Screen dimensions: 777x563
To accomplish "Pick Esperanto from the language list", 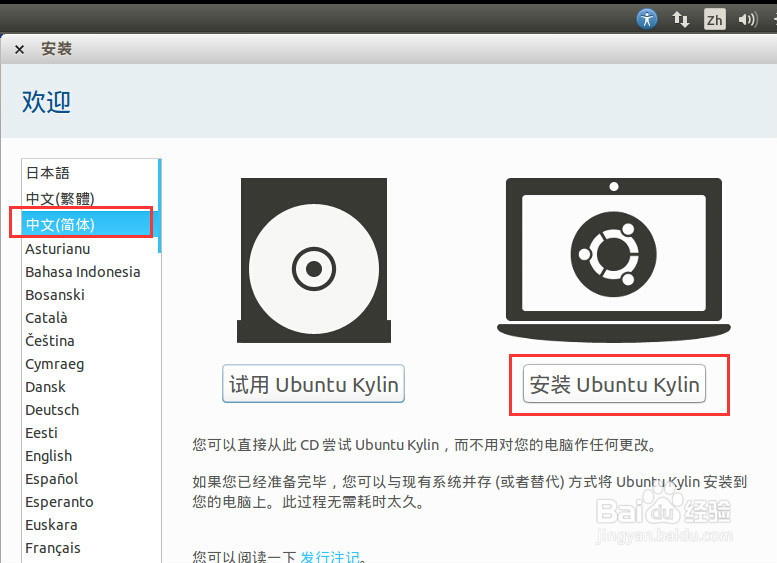I will click(x=90, y=502).
